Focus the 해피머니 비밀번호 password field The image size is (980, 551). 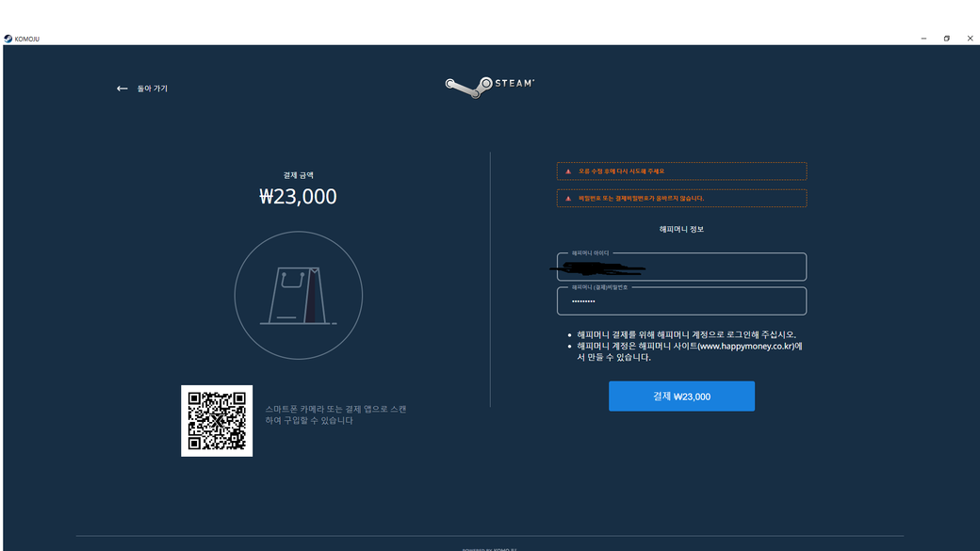(681, 302)
